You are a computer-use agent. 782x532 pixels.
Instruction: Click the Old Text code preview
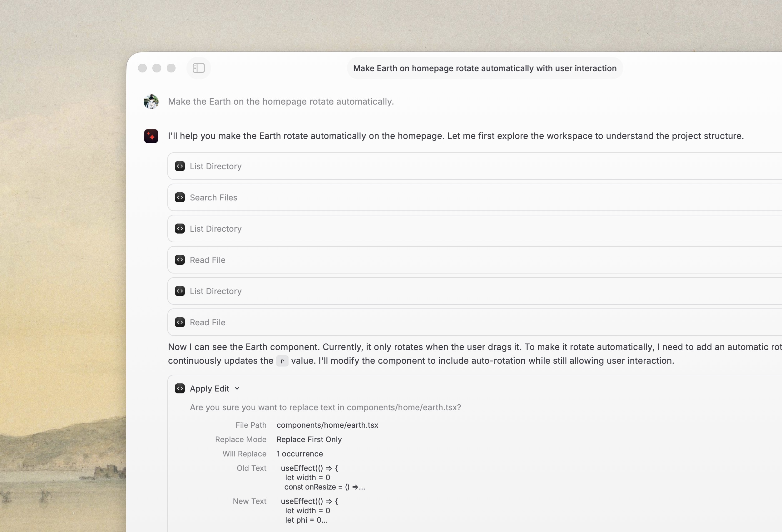(322, 478)
